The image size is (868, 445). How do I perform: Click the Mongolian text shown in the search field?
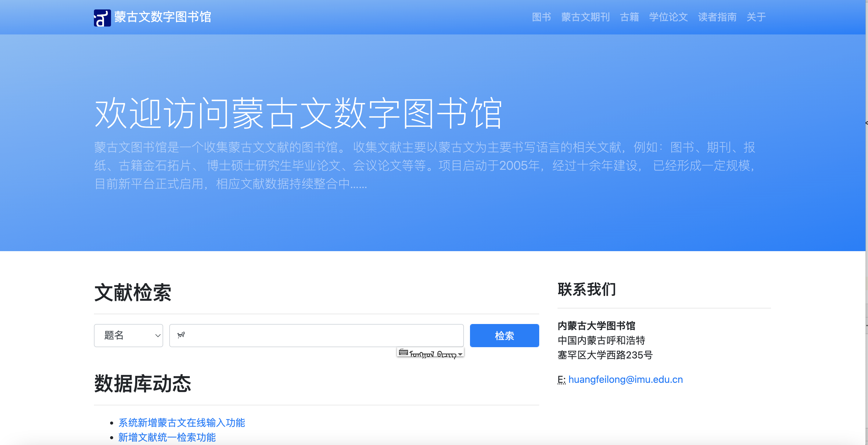tap(181, 335)
